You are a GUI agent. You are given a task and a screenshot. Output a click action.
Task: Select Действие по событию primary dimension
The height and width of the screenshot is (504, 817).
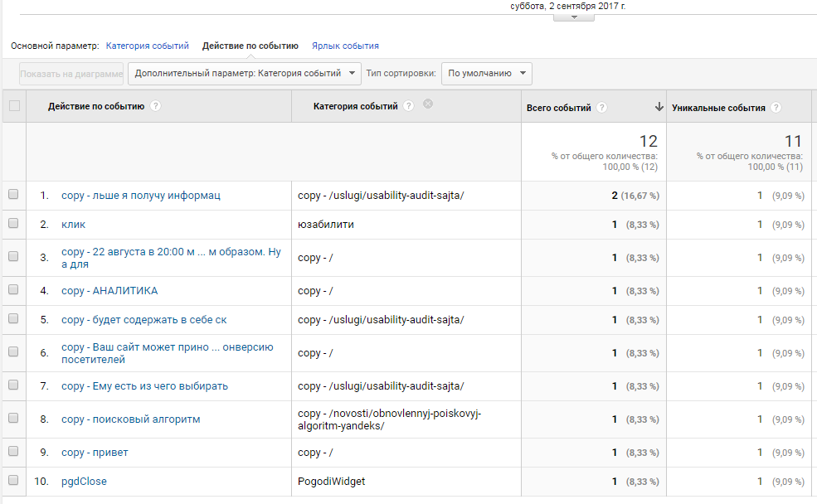coord(250,46)
